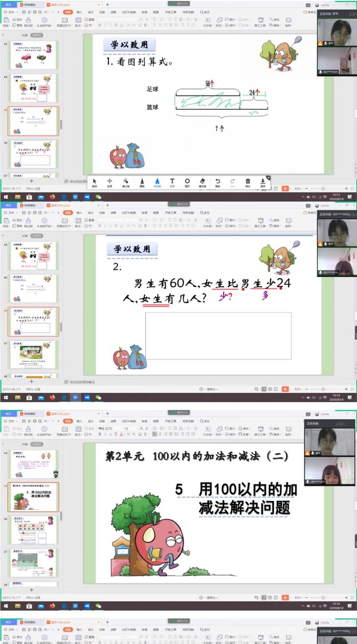Save annotations using the 保存 icon
Screen dimensions: 357x644
tap(263, 182)
